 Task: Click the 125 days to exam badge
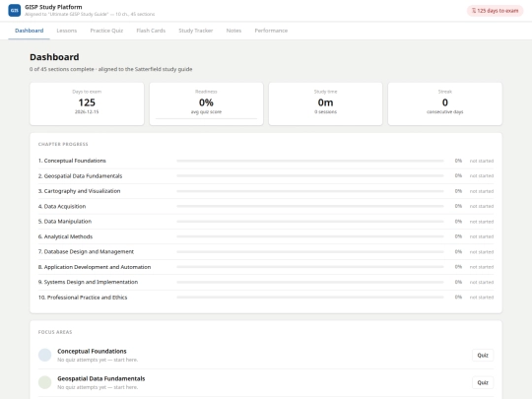click(x=495, y=11)
